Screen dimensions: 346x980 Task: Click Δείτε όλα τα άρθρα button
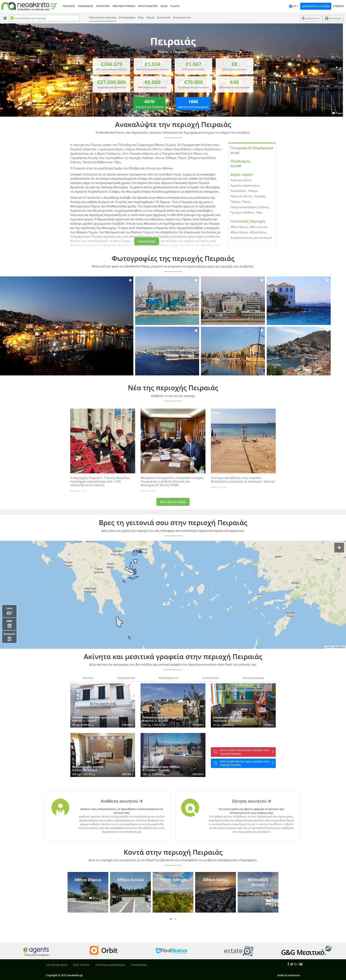coord(173,502)
